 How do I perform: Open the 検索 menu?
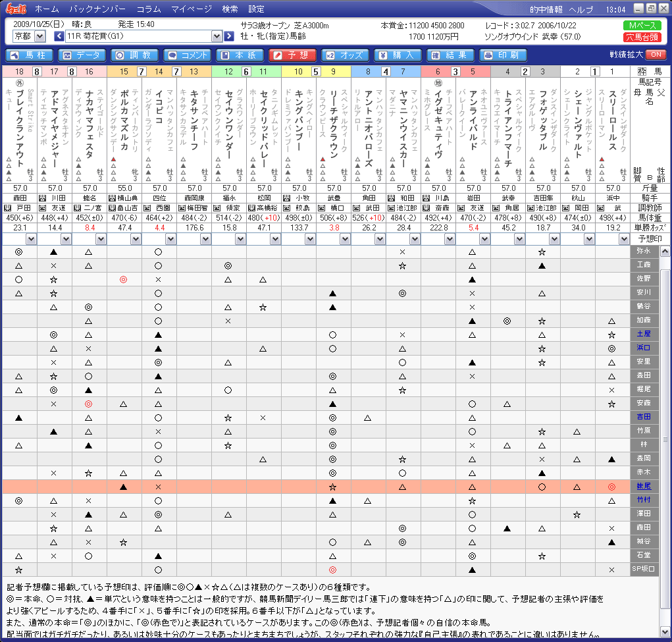tap(230, 9)
